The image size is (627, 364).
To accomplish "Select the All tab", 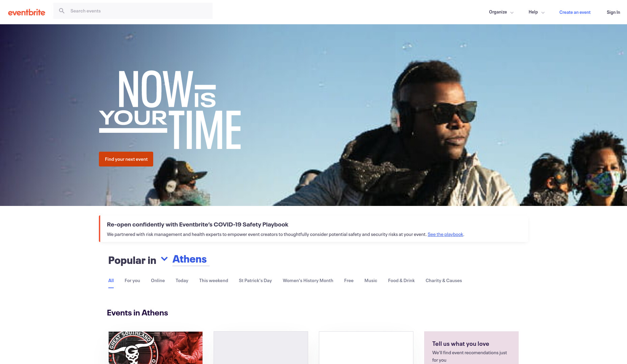I will 111,280.
